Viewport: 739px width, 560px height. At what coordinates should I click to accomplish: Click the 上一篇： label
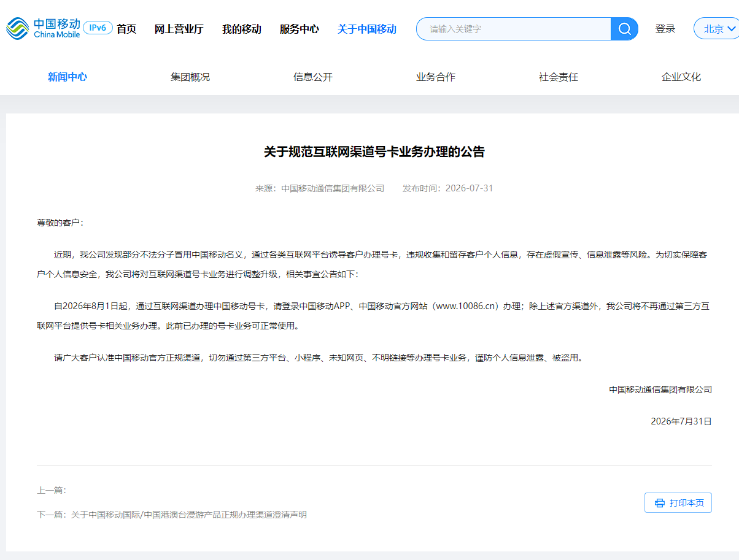[x=52, y=490]
